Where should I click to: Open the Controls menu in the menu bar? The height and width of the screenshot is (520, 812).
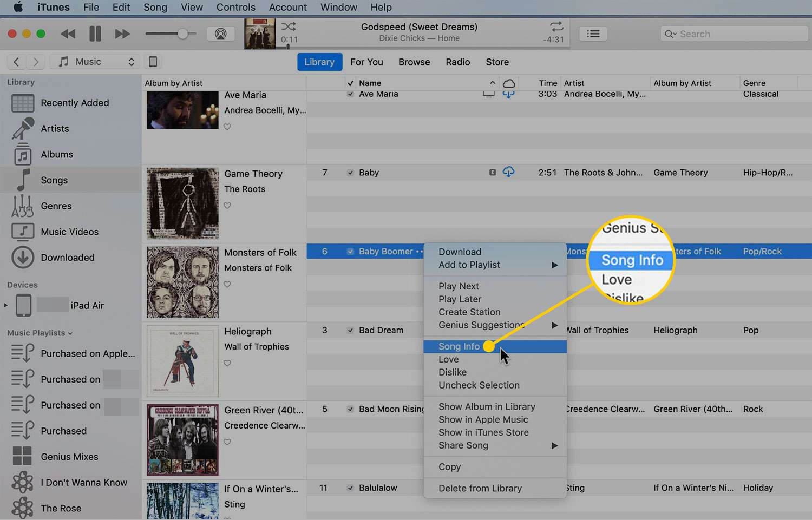pyautogui.click(x=235, y=7)
